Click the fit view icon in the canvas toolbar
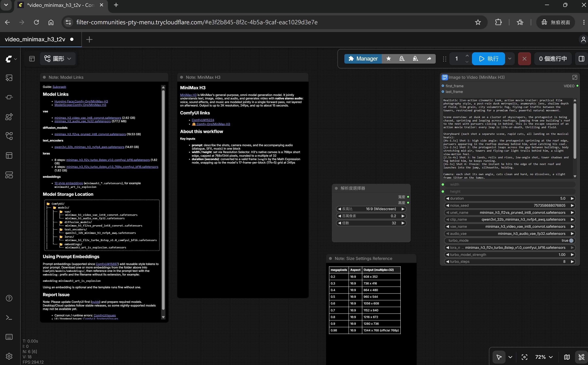588x365 pixels. tap(524, 357)
